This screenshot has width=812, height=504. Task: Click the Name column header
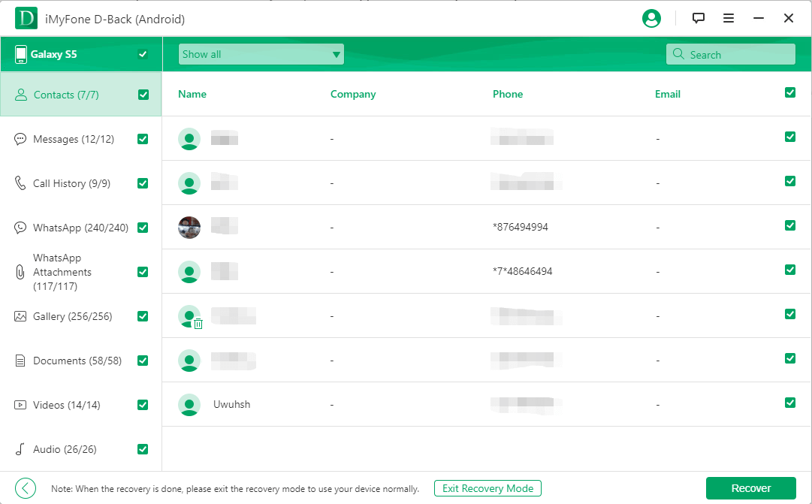pos(192,94)
